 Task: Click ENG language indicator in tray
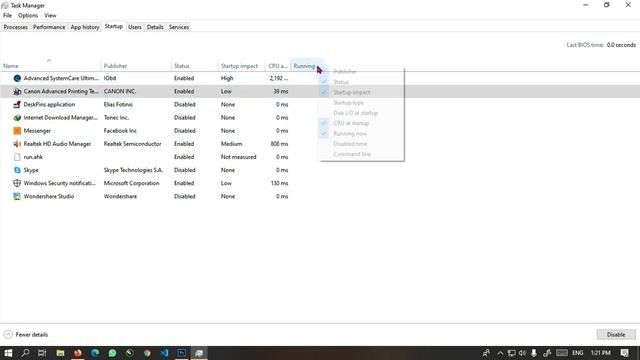tap(578, 353)
